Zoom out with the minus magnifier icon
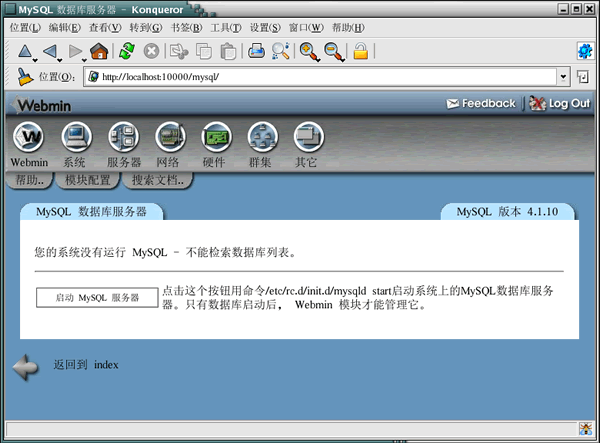This screenshot has height=443, width=600. [334, 52]
